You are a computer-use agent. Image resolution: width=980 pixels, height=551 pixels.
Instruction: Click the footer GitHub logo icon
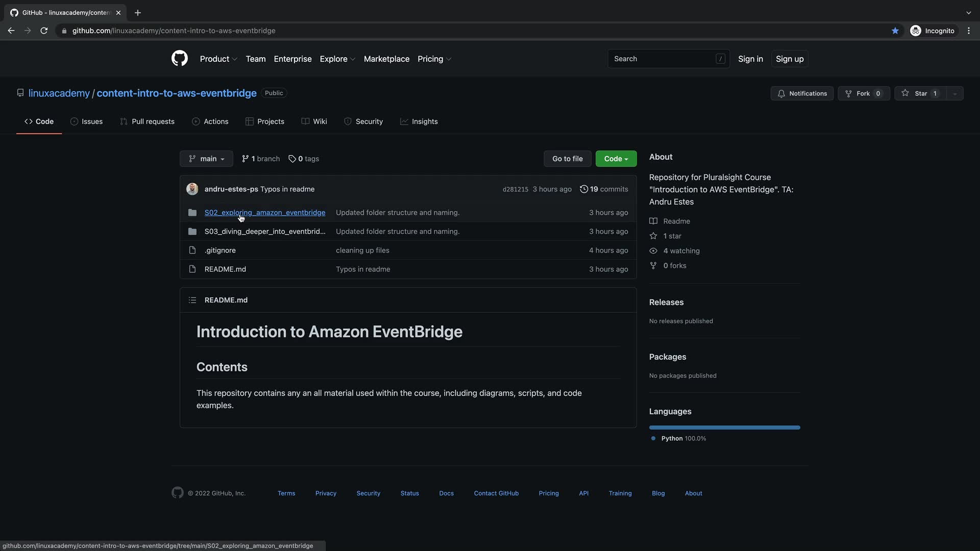(x=177, y=493)
